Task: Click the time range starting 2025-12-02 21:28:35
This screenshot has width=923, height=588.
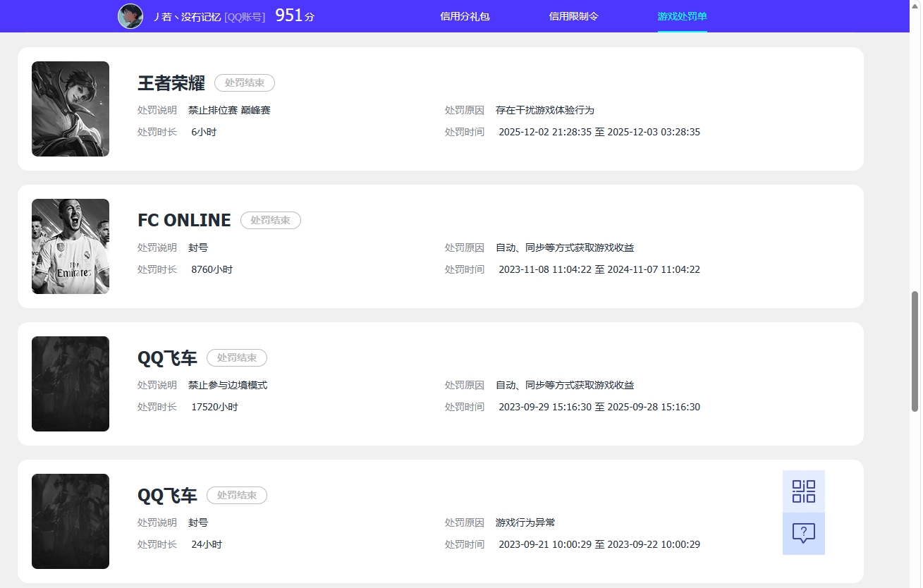Action: coord(599,133)
